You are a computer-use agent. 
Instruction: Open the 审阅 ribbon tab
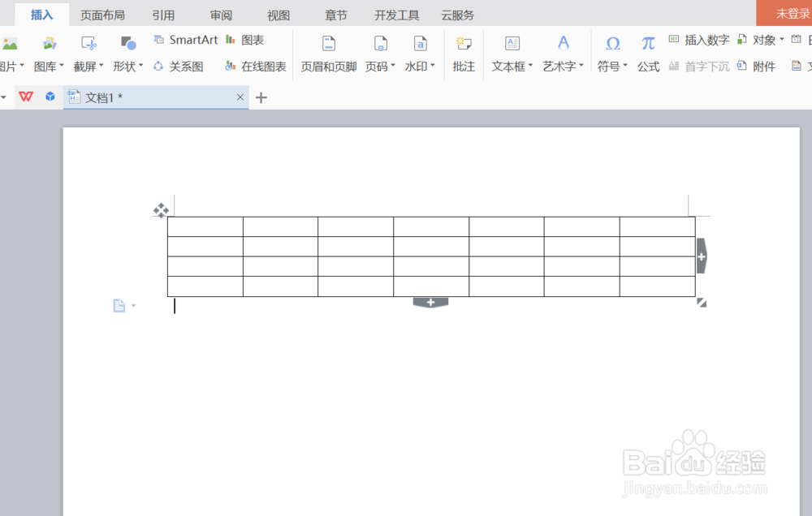[220, 14]
